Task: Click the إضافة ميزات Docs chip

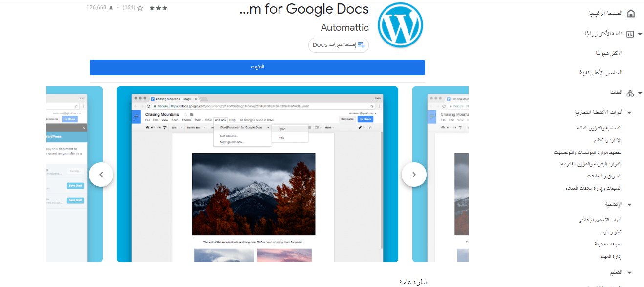Action: pyautogui.click(x=339, y=45)
